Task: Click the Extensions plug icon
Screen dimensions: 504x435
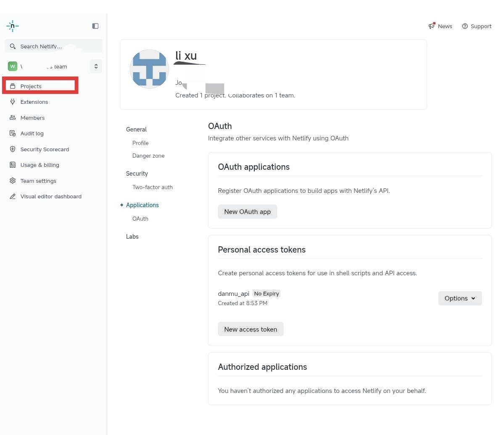Action: 13,102
